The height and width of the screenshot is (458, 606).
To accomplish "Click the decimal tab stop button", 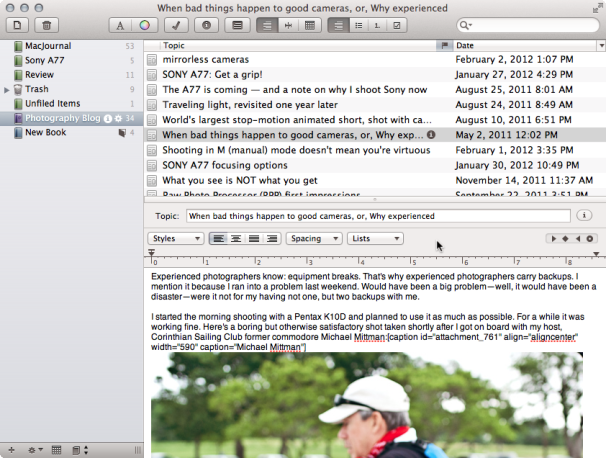I will (590, 238).
